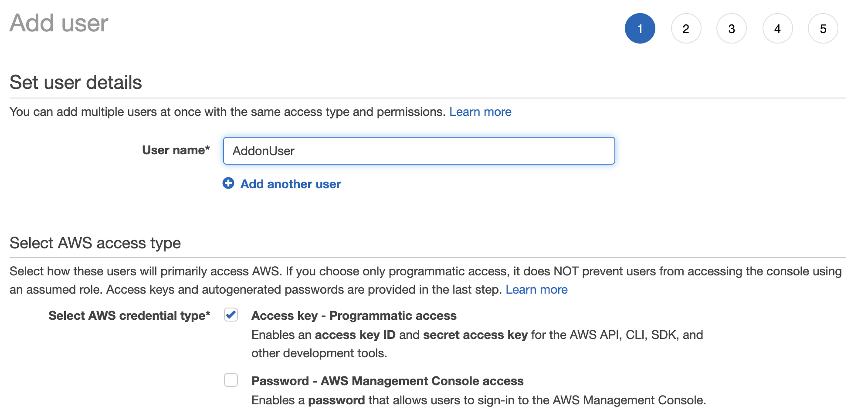Viewport: 868px width, 420px height.
Task: Uncheck the Access key Programmatic access checkbox
Action: click(231, 315)
